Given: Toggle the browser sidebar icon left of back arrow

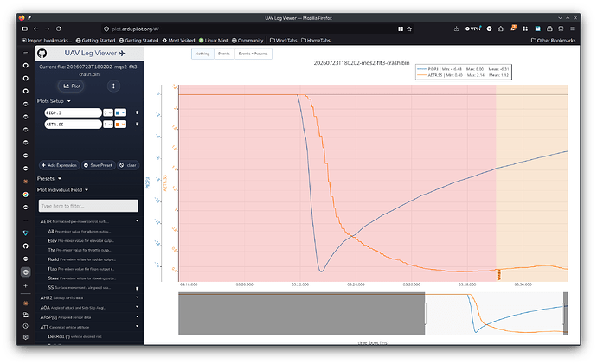Looking at the screenshot, I should [25, 29].
